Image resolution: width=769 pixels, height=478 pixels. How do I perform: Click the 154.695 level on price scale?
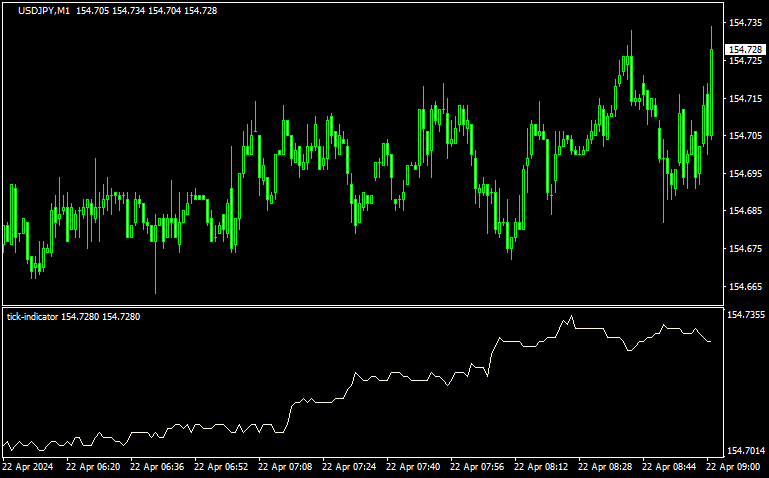pyautogui.click(x=745, y=173)
